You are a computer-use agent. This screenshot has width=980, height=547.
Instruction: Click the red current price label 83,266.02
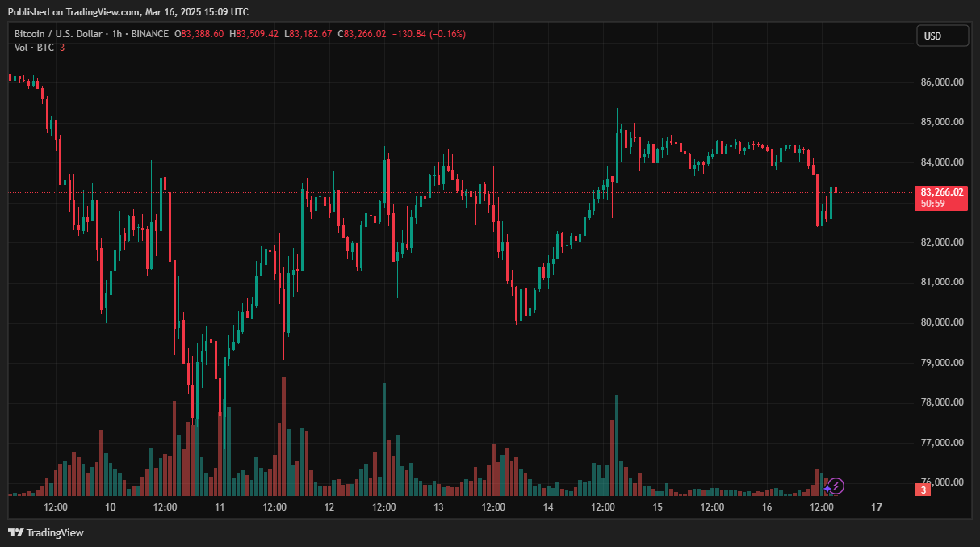(940, 192)
